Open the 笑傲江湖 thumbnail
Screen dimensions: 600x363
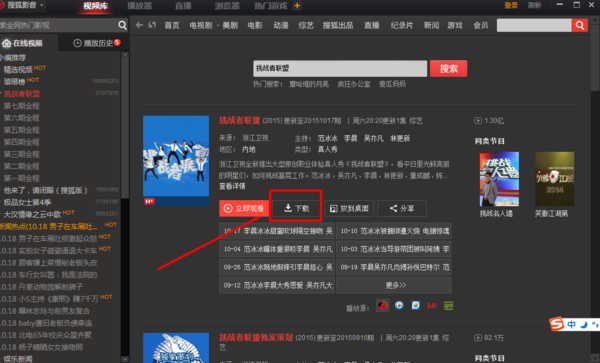(554, 179)
